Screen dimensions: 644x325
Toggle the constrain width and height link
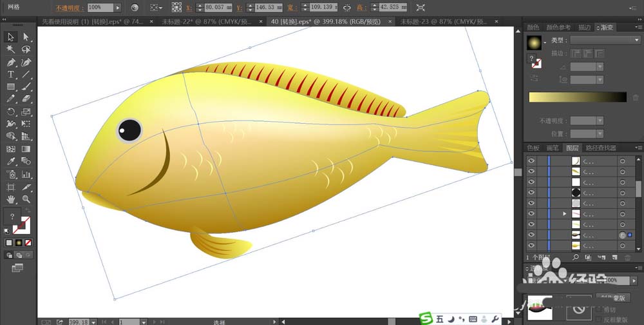(x=347, y=7)
